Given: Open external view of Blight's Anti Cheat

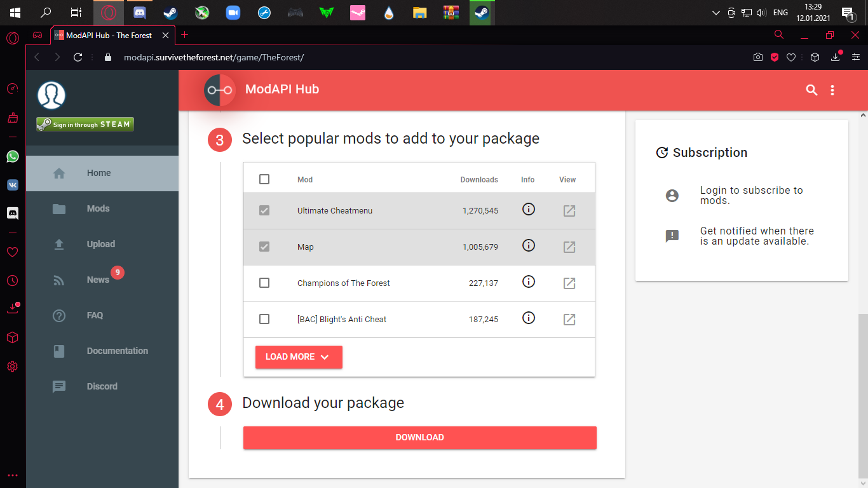Looking at the screenshot, I should tap(569, 320).
